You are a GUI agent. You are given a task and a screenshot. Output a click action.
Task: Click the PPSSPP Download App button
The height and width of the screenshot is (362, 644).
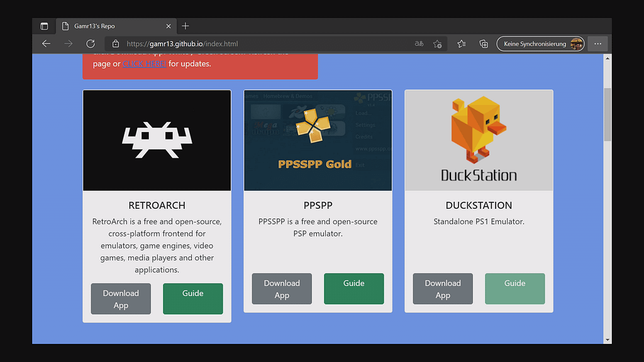click(x=282, y=289)
